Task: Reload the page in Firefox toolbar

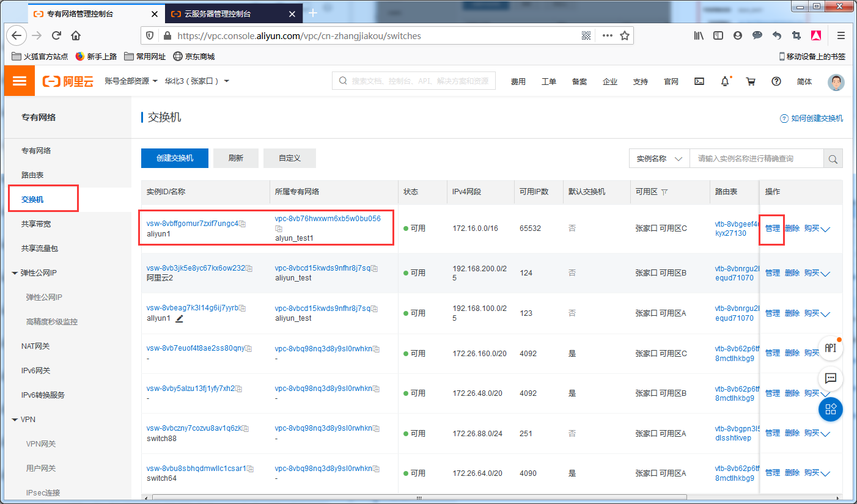Action: [x=56, y=35]
